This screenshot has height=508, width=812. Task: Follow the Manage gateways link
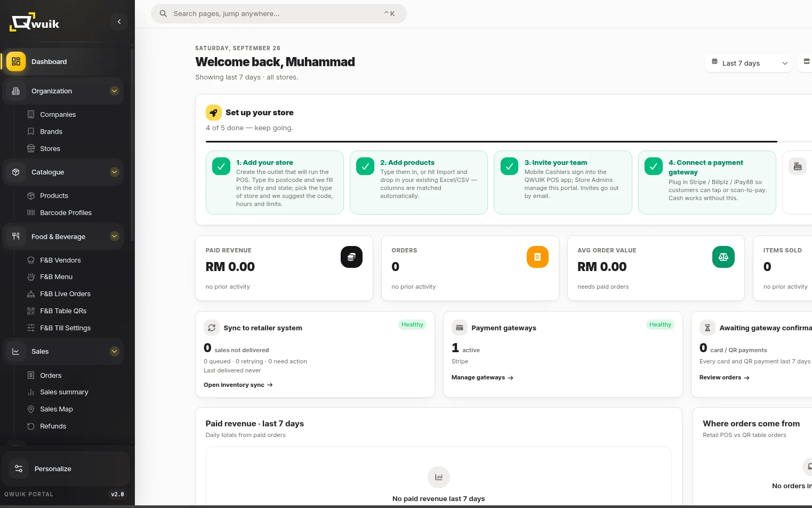coord(483,377)
